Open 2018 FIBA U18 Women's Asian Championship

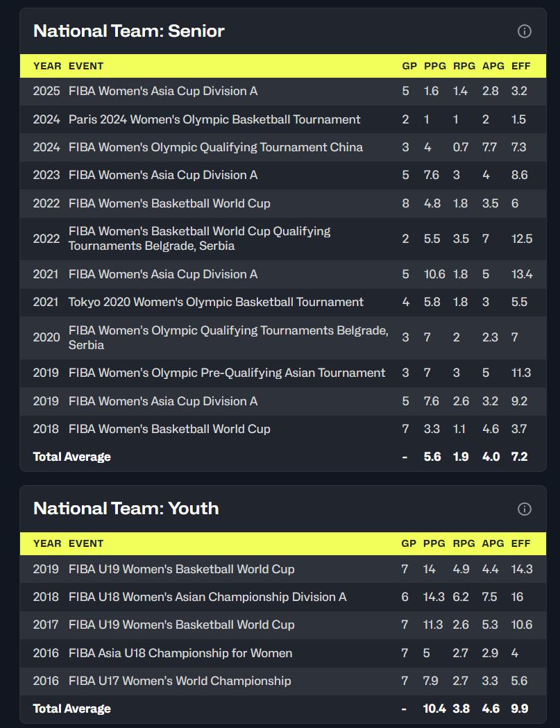click(207, 597)
